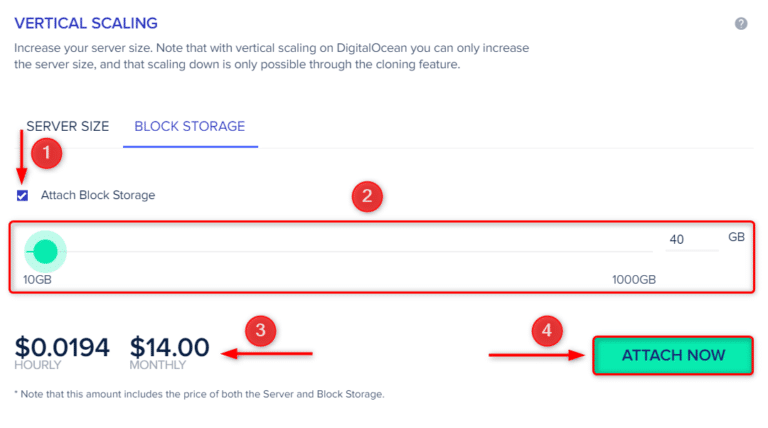Click the red annotation circle numbered 3
Viewport: 768px width, 428px height.
(261, 329)
